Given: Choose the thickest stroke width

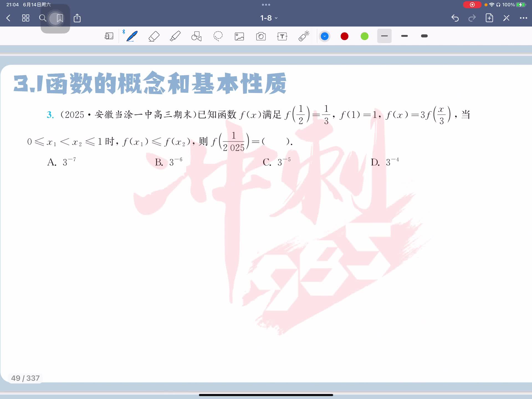Looking at the screenshot, I should click(x=424, y=36).
